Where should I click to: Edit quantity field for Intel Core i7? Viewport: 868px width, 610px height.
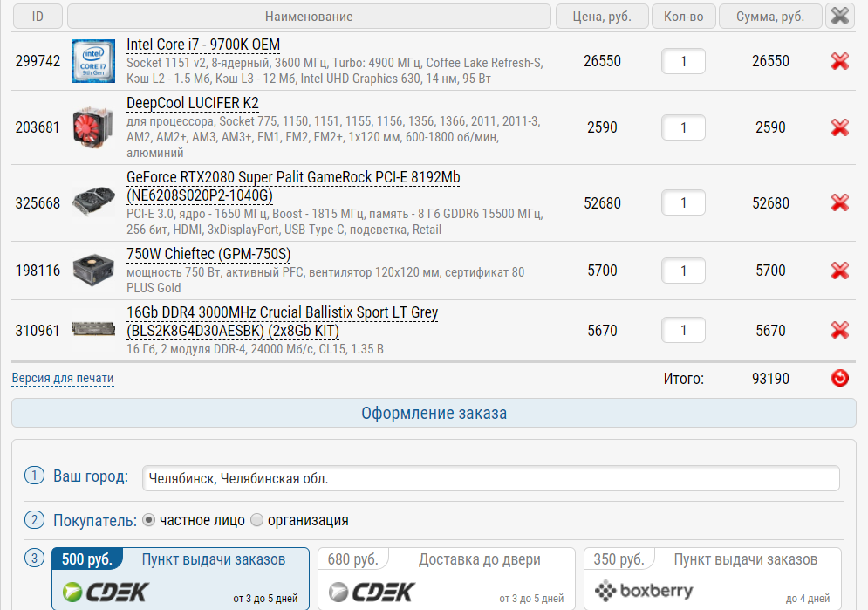(x=683, y=61)
